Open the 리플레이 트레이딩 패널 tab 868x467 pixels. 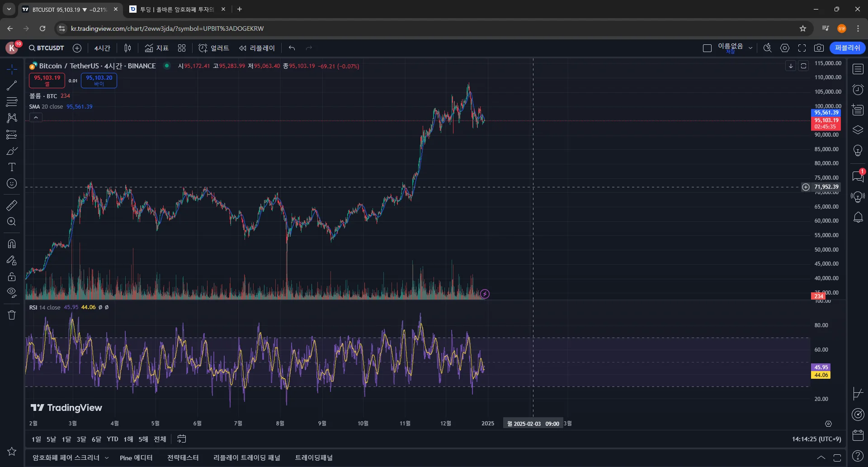point(247,458)
